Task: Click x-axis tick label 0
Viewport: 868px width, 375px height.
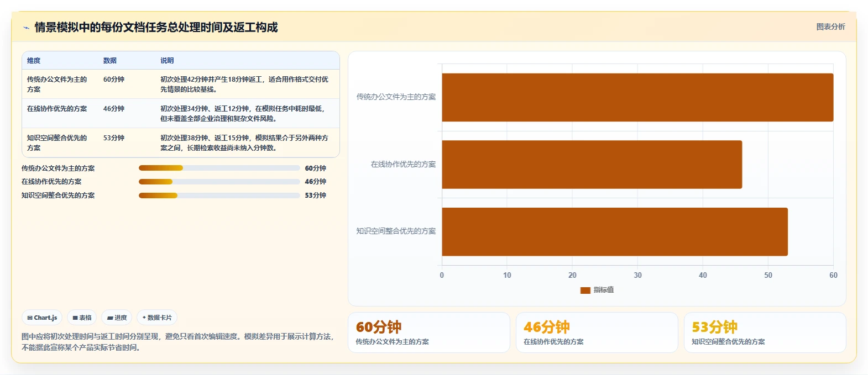Action: click(442, 276)
